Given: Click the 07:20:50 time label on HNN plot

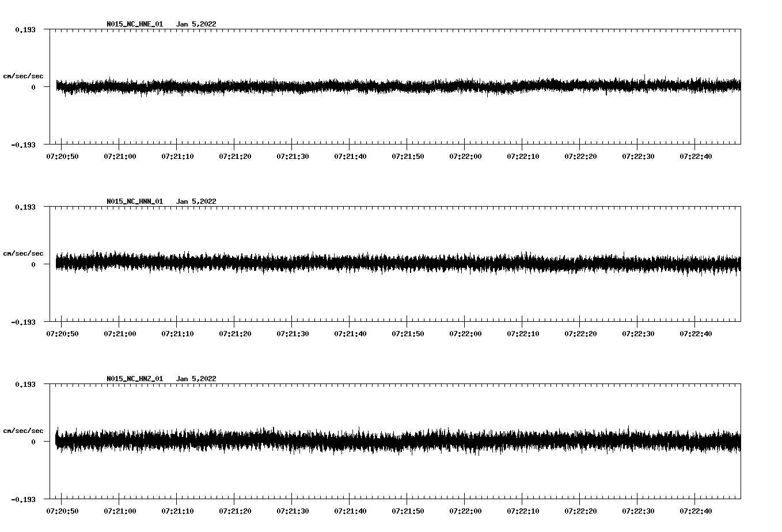Looking at the screenshot, I should click(x=62, y=334).
